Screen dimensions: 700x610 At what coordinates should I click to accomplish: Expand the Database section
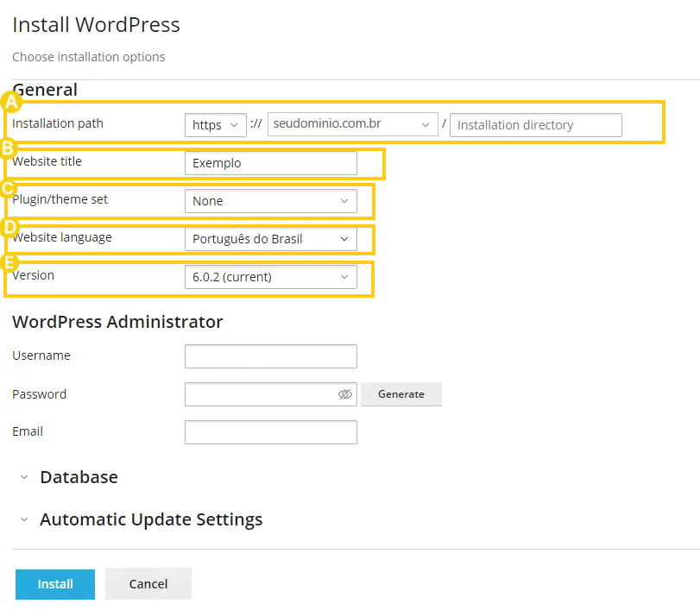coord(69,477)
